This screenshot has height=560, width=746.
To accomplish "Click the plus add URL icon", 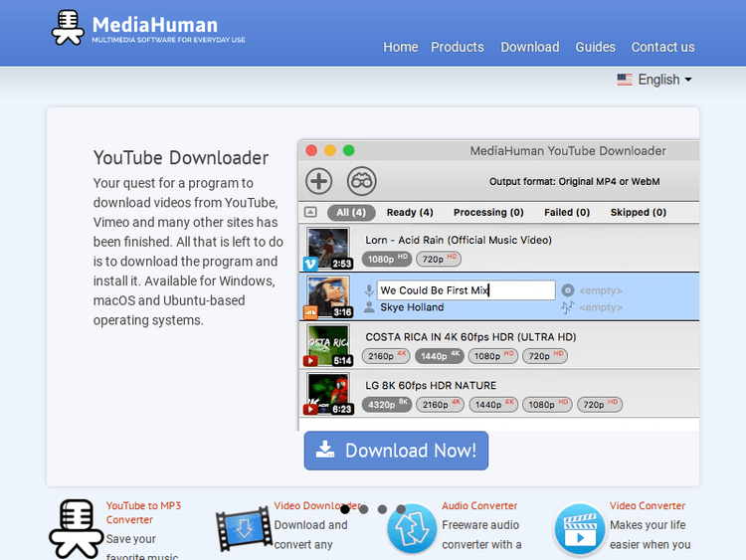I will pos(318,181).
